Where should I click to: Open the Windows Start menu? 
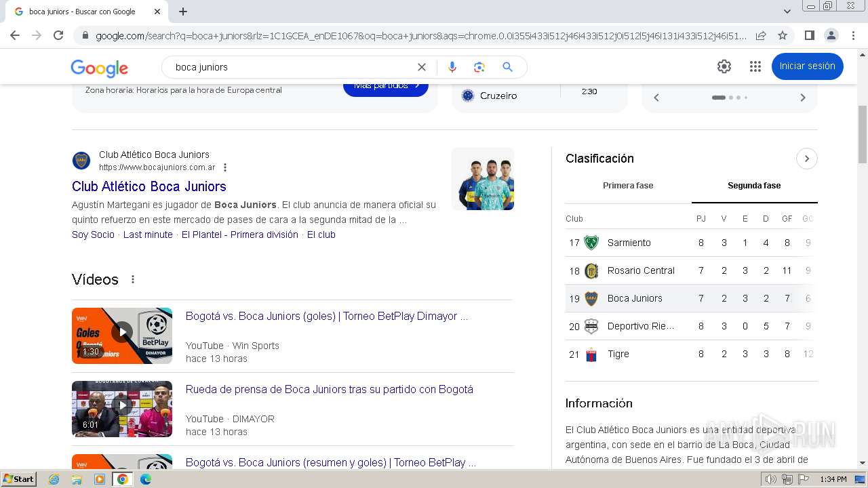[19, 479]
